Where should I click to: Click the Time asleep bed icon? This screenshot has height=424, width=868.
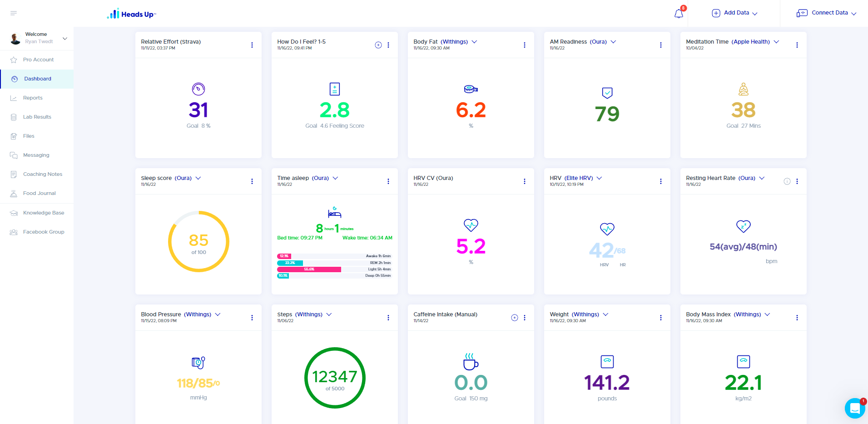(335, 212)
